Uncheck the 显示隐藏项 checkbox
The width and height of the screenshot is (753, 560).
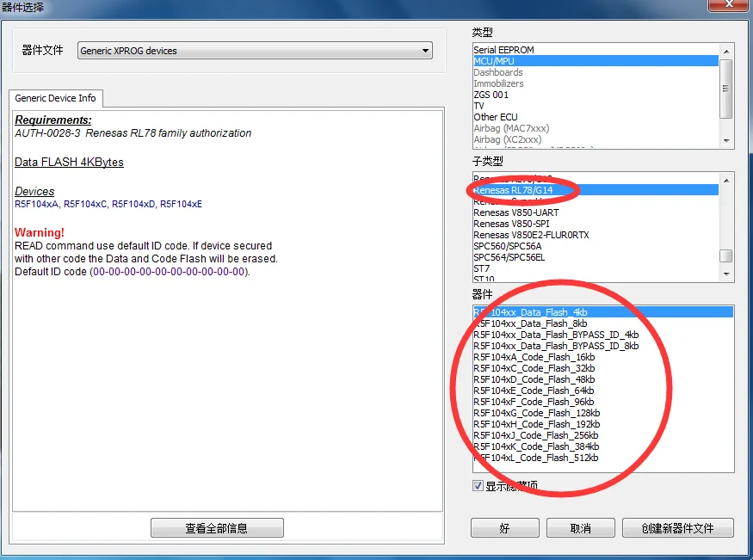pos(478,485)
